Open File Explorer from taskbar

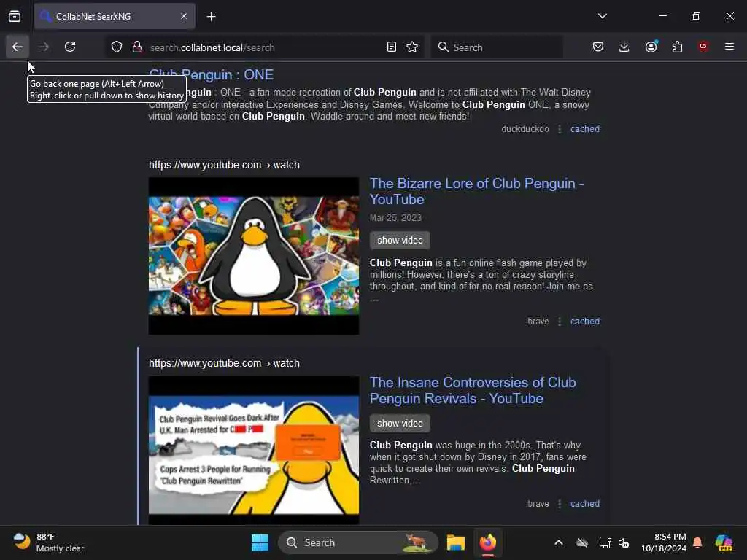[x=456, y=542]
